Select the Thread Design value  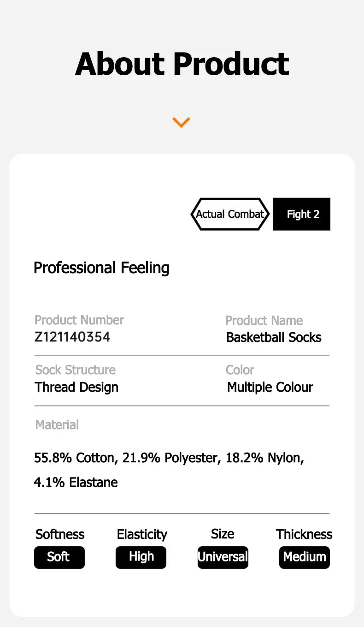point(76,387)
